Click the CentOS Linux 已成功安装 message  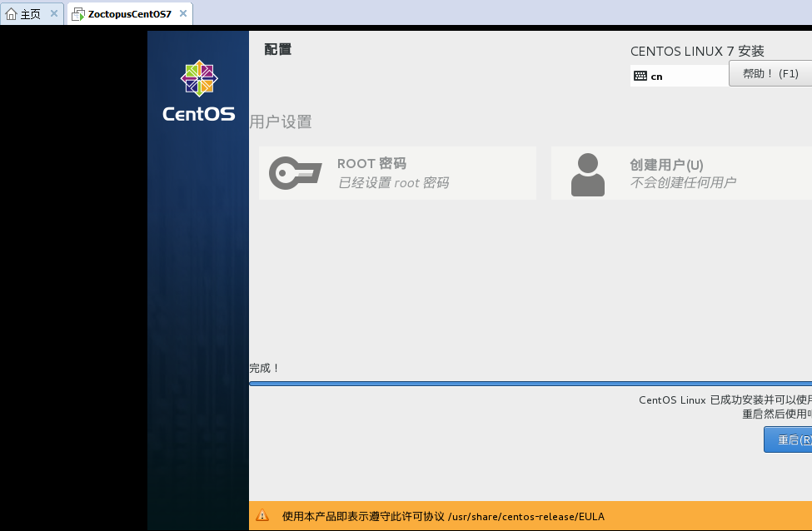click(x=725, y=400)
